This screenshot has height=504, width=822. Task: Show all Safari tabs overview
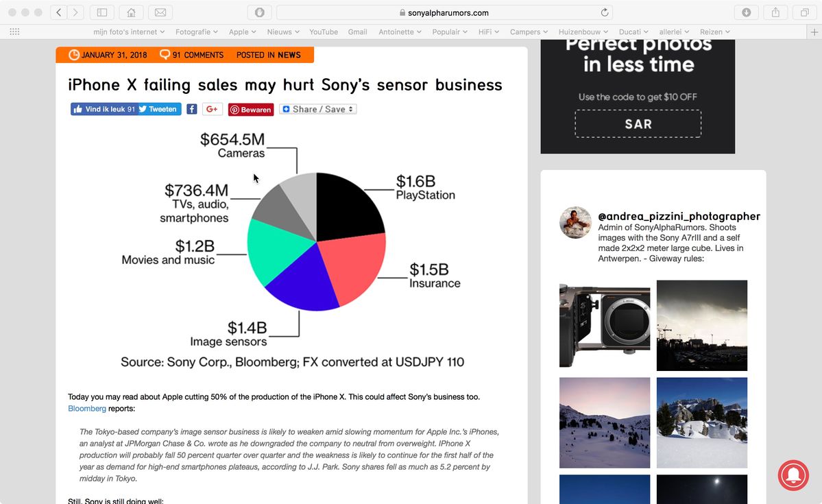point(804,12)
